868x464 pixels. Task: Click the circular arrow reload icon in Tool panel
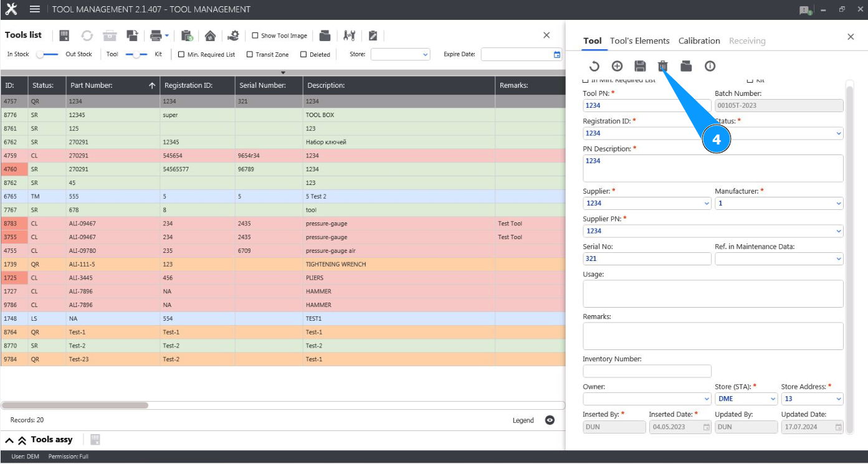tap(594, 66)
